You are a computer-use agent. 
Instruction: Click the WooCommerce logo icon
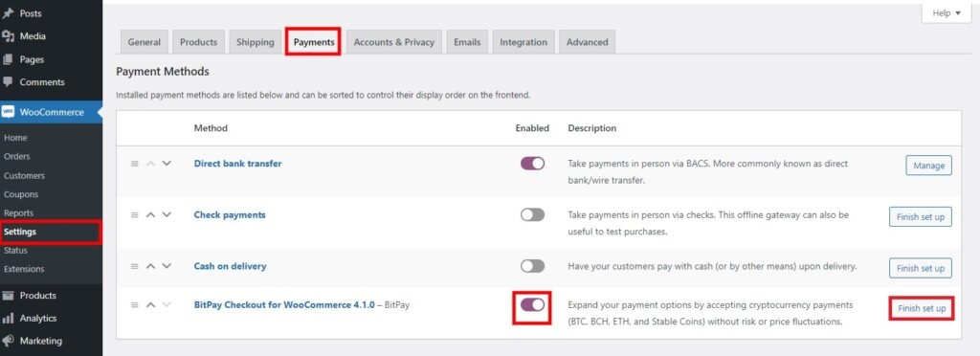click(8, 112)
